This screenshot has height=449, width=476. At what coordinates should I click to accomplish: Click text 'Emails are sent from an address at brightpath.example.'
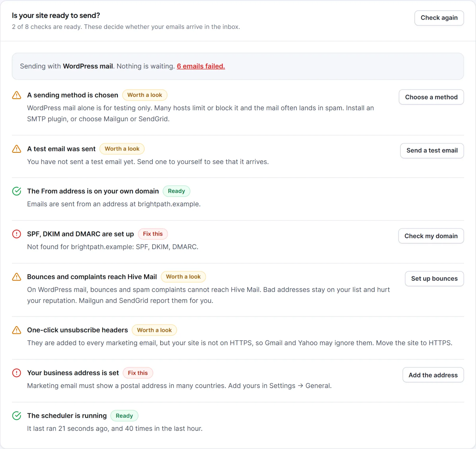tap(114, 204)
